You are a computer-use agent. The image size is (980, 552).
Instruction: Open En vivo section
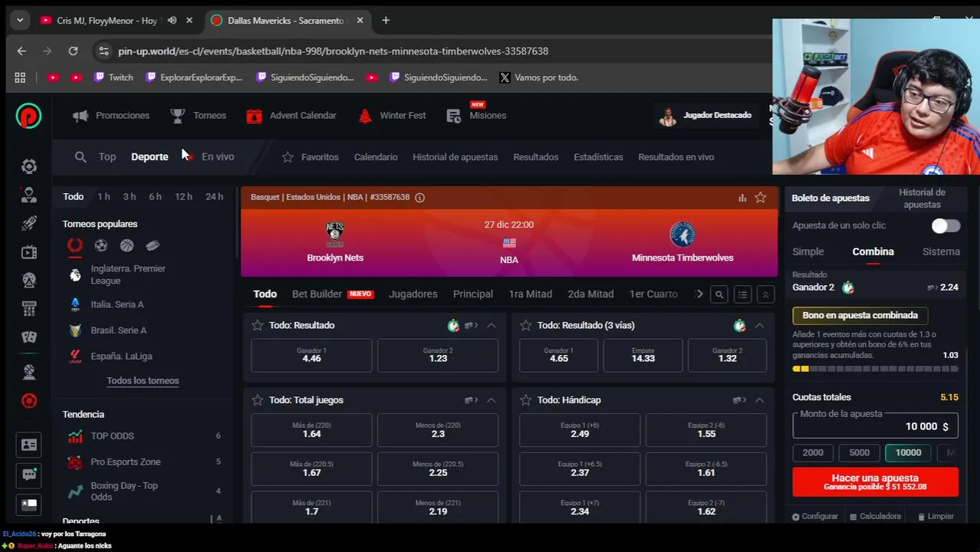(x=218, y=157)
